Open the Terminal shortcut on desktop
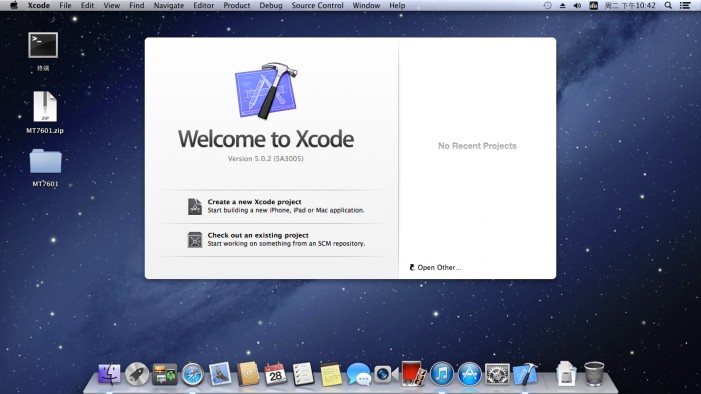The width and height of the screenshot is (701, 394). point(43,45)
